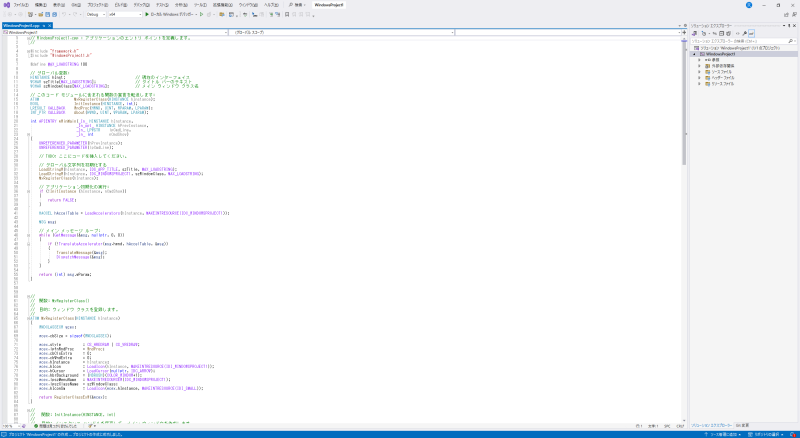Open the (グローバル スコープ) dropdown
The width and height of the screenshot is (800, 438).
342,32
